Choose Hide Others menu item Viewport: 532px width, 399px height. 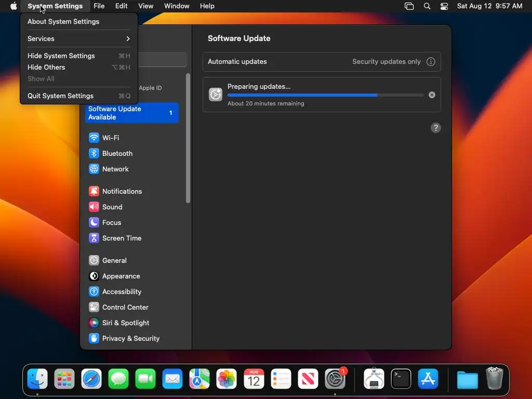[x=79, y=67]
